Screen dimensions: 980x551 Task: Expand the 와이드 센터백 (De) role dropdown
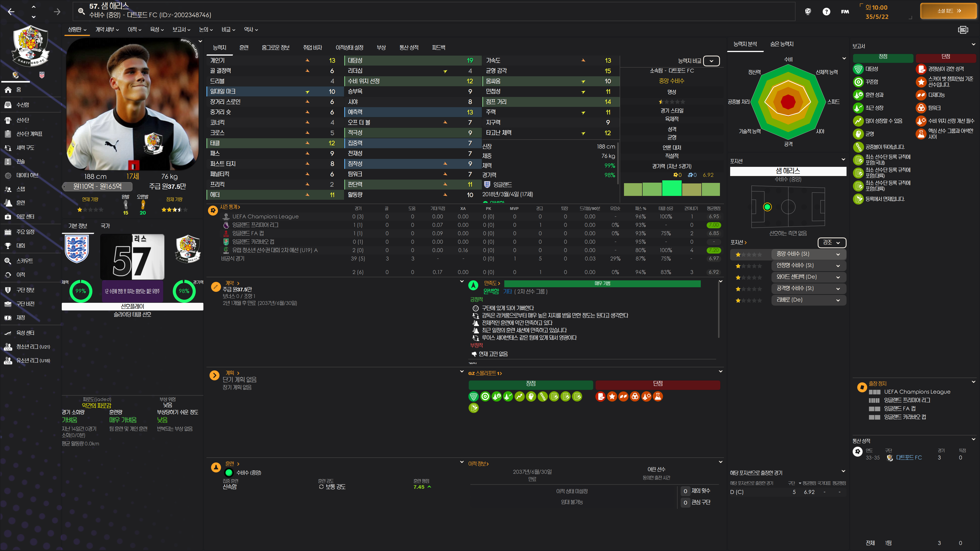[808, 277]
